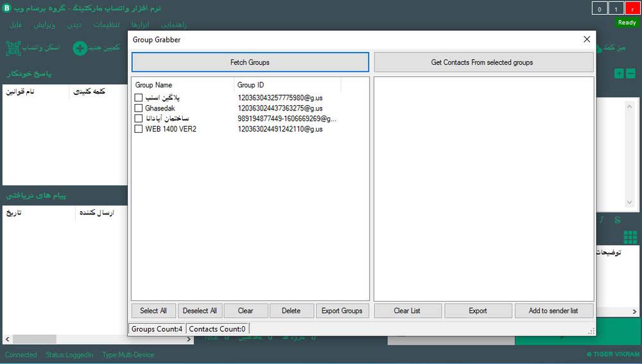This screenshot has height=364, width=642.
Task: Click the green plus button at right
Action: [x=619, y=73]
